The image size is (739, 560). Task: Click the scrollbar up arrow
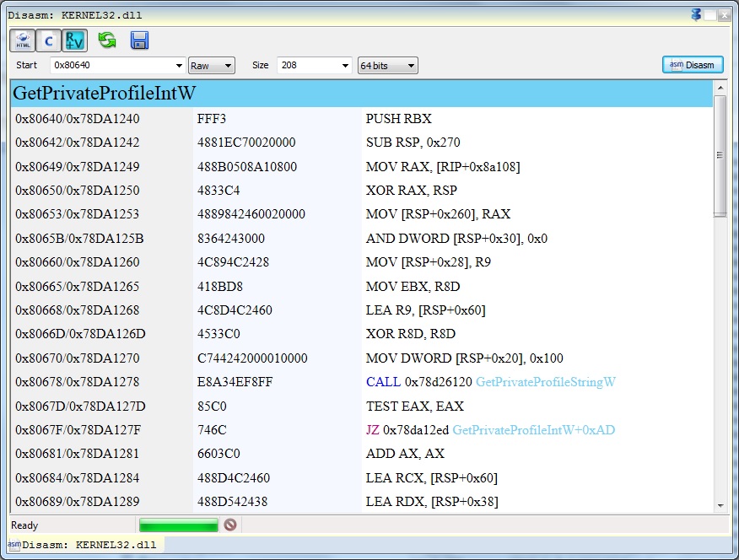coord(720,88)
